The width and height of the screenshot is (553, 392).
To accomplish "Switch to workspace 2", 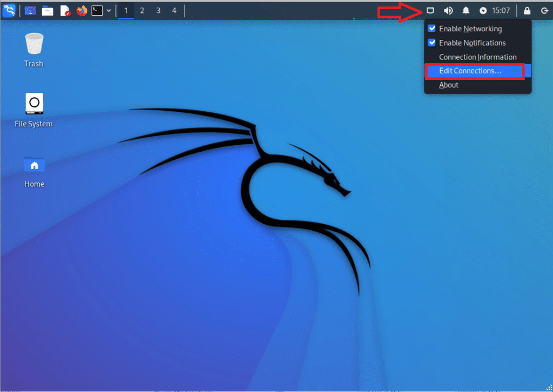I will 142,11.
